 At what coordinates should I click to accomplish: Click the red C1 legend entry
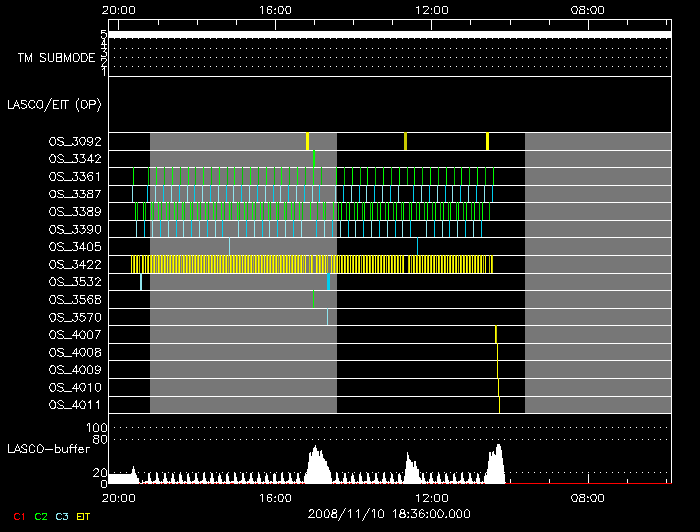[x=19, y=516]
